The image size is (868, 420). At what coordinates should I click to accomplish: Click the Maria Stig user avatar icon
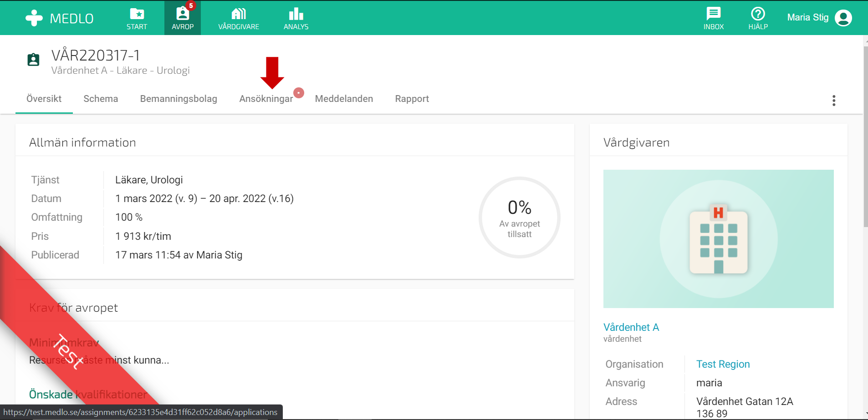(843, 18)
